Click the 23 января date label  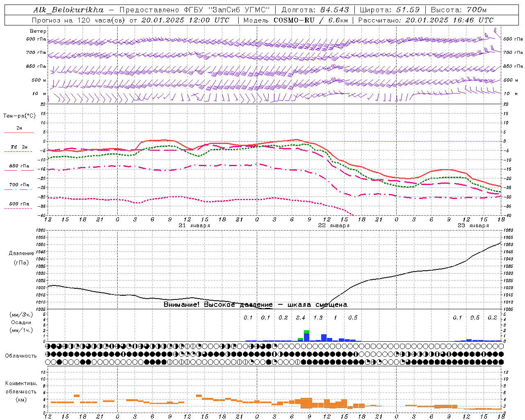473,226
